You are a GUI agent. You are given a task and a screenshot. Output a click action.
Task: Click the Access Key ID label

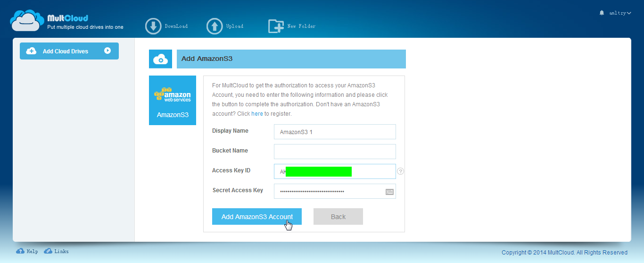[231, 170]
